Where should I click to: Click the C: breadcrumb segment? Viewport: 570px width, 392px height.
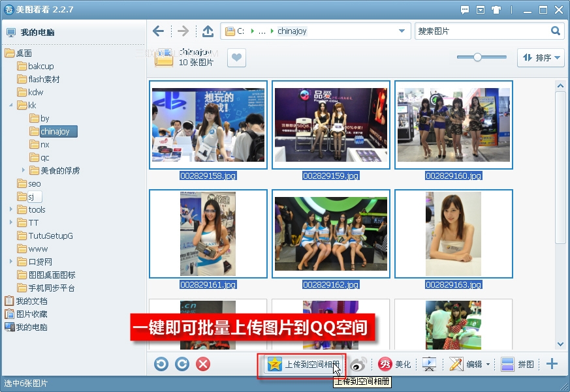click(241, 31)
